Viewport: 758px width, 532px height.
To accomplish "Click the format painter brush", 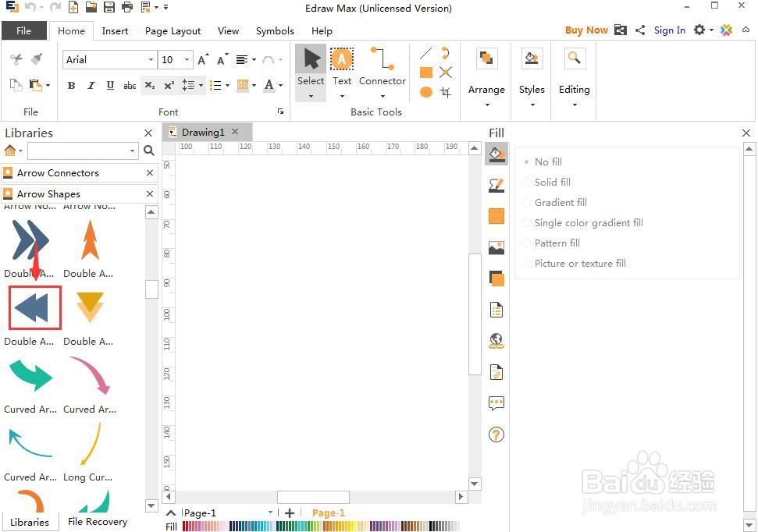I will tap(37, 59).
